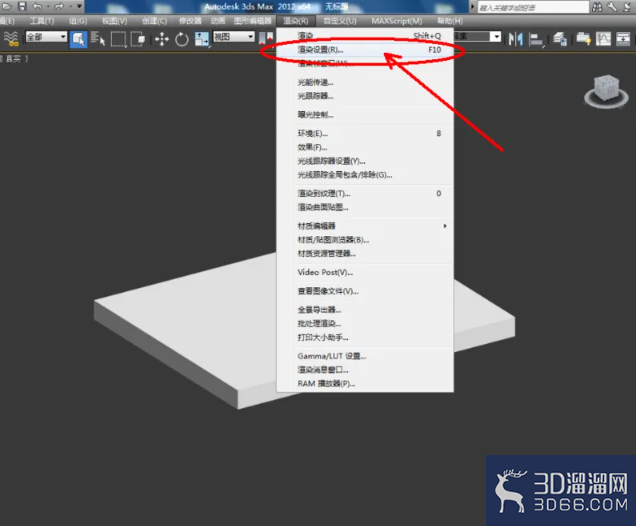Open the Schematic View icon

point(623,39)
